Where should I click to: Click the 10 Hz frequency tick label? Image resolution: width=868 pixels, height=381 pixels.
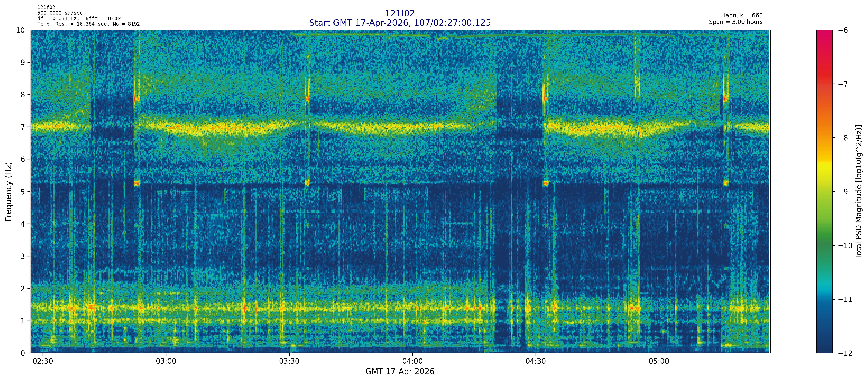click(21, 30)
